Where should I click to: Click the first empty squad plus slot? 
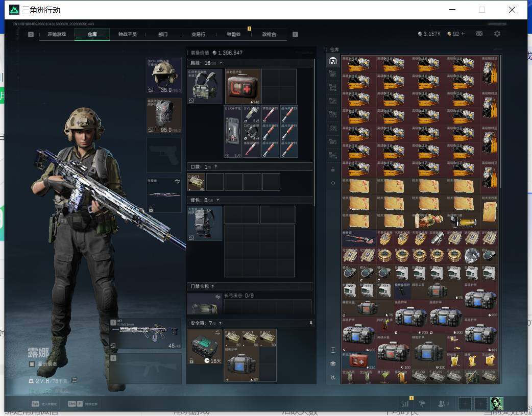pos(465,404)
